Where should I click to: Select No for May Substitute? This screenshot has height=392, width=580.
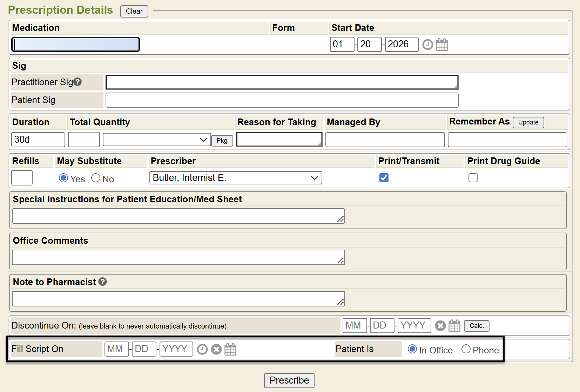[96, 178]
